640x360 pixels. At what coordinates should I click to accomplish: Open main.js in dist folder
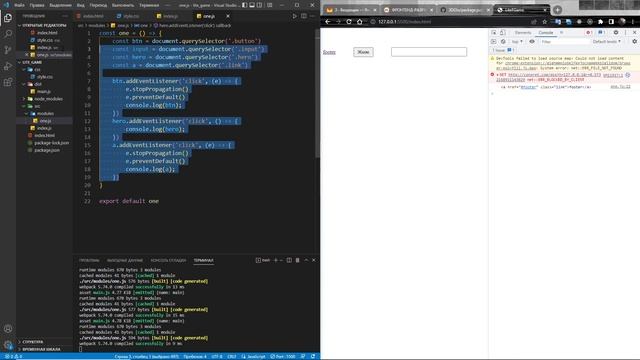pyautogui.click(x=44, y=91)
